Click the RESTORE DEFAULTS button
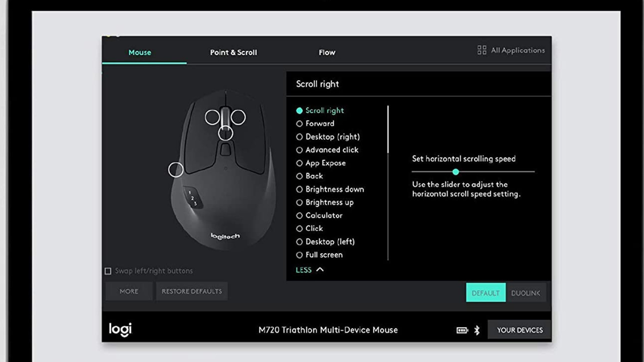 coord(192,291)
